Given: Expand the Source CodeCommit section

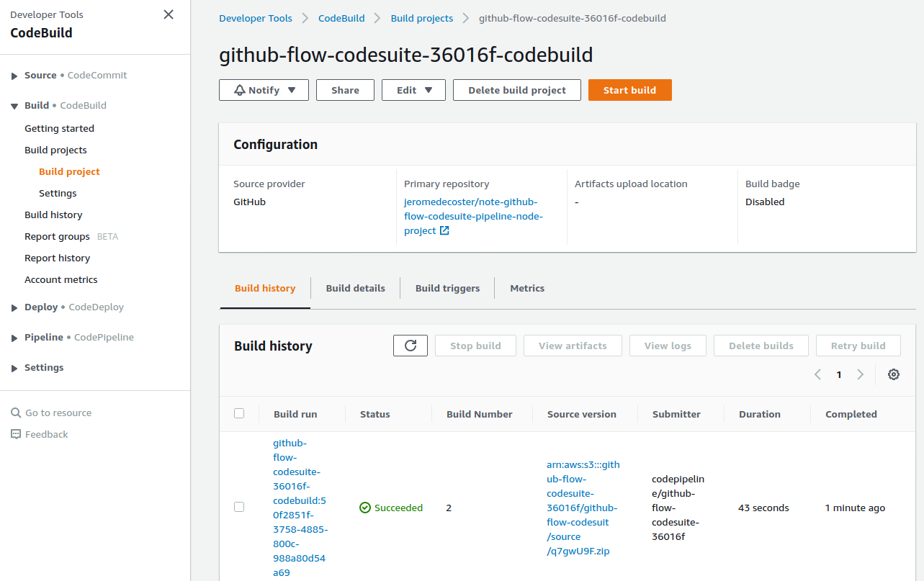Looking at the screenshot, I should click(x=14, y=76).
